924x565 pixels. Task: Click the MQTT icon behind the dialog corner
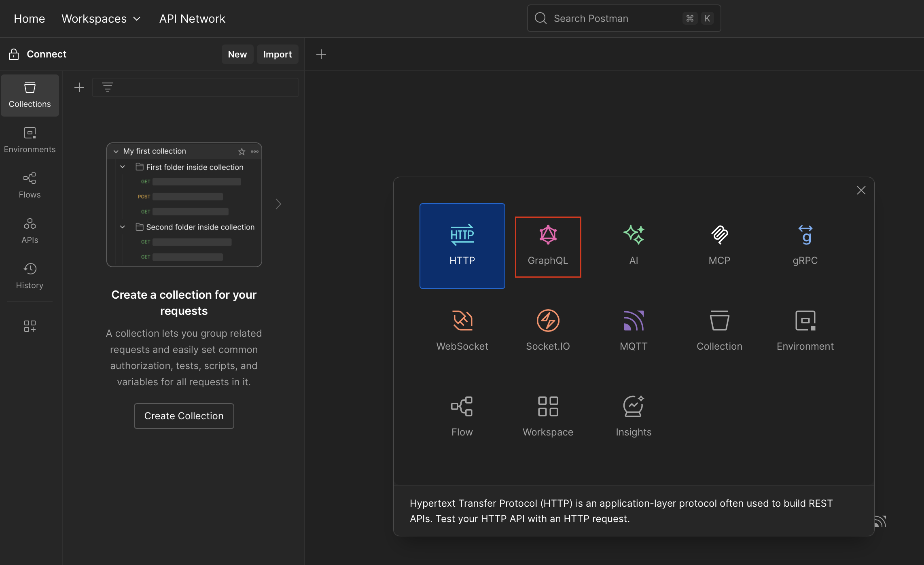click(881, 521)
